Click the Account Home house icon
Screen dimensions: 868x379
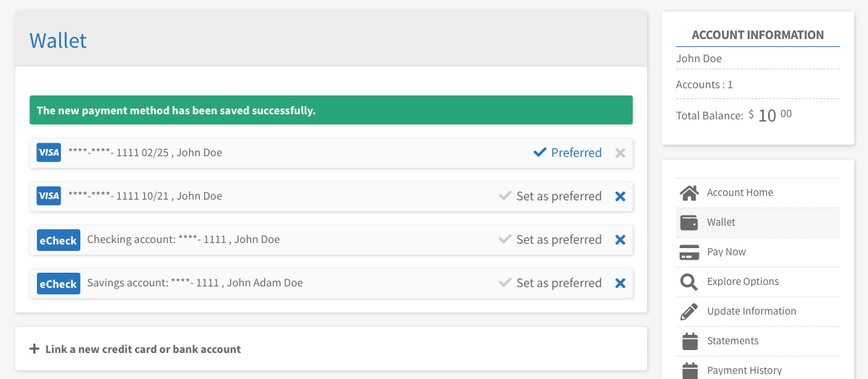[x=689, y=192]
